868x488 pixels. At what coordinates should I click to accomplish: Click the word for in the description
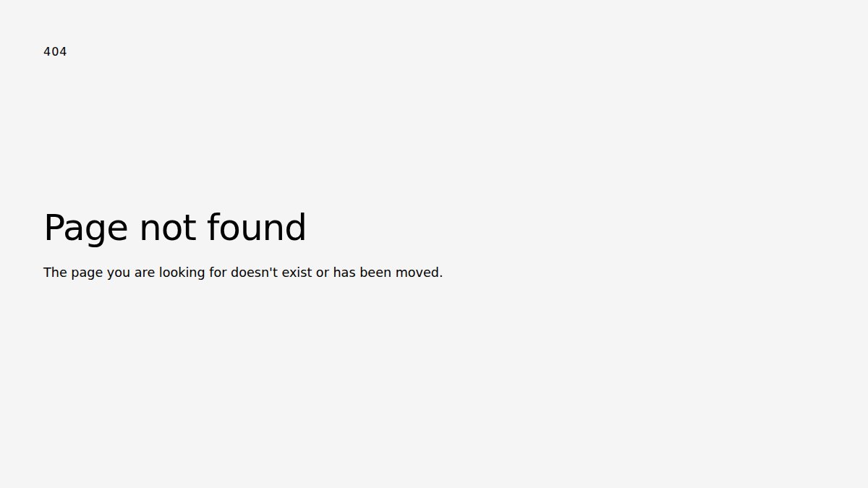coord(218,273)
